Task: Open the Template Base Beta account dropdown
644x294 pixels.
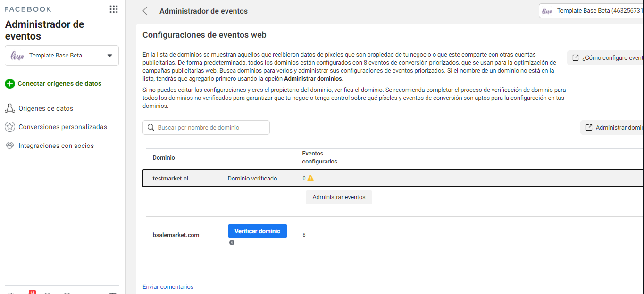Action: coord(62,56)
